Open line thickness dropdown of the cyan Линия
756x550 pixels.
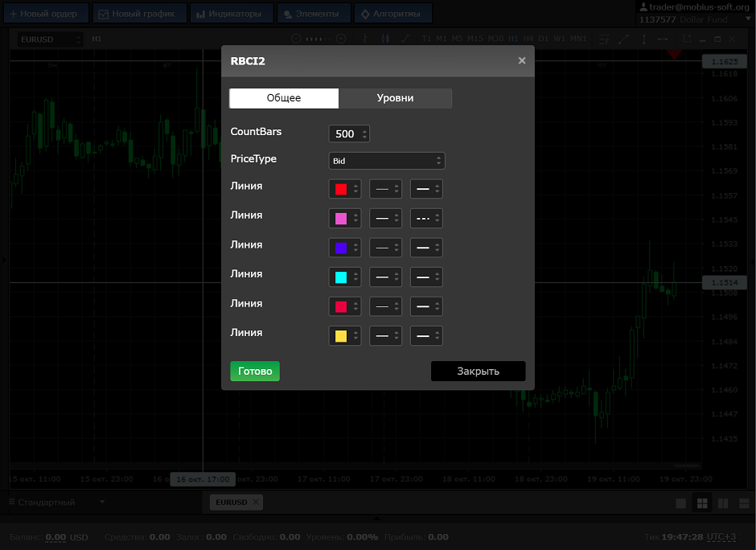click(385, 277)
